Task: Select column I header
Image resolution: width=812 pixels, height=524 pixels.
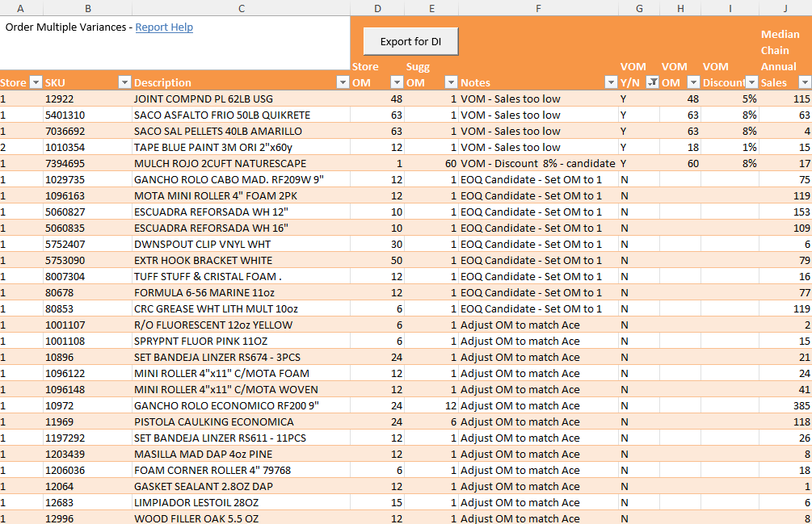Action: (x=730, y=8)
